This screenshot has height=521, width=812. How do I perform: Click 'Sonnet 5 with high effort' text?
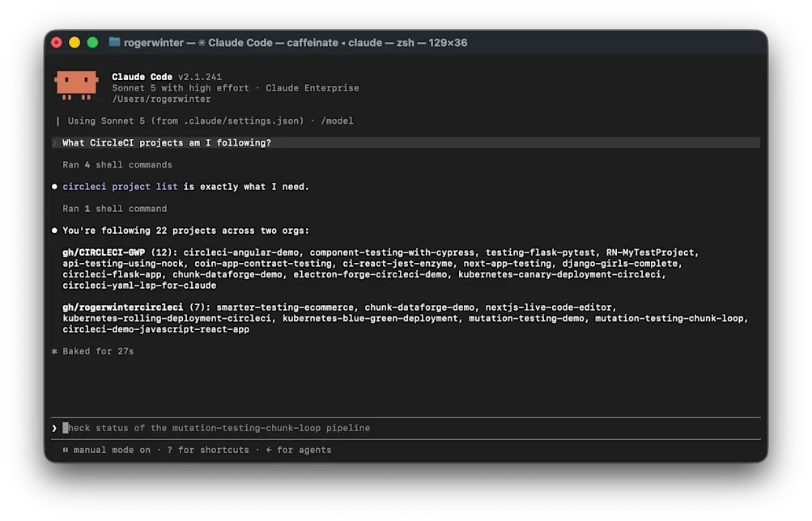point(181,88)
